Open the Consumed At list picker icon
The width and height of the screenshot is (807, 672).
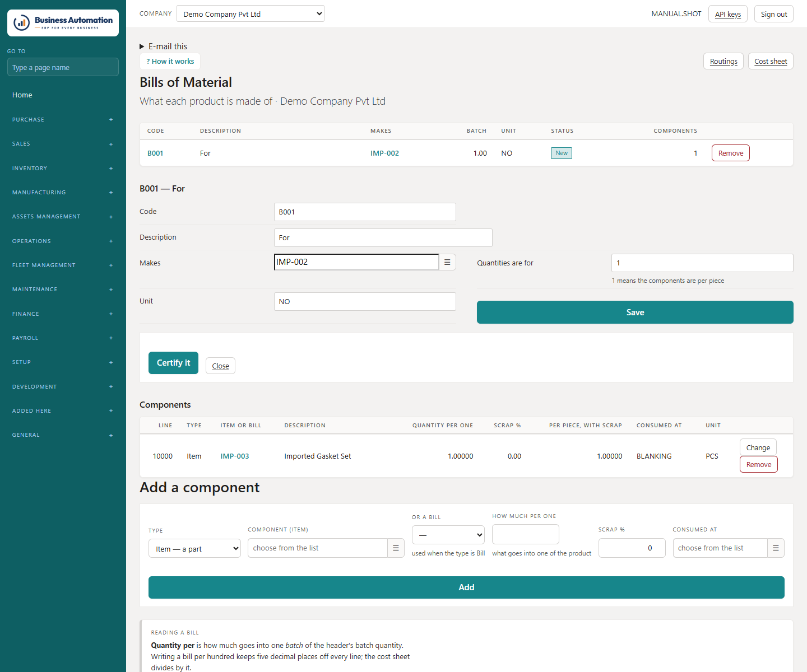point(776,548)
